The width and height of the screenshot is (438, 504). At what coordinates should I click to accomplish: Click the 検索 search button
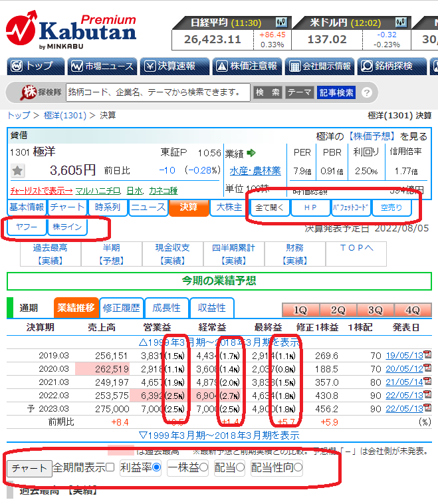[x=267, y=92]
